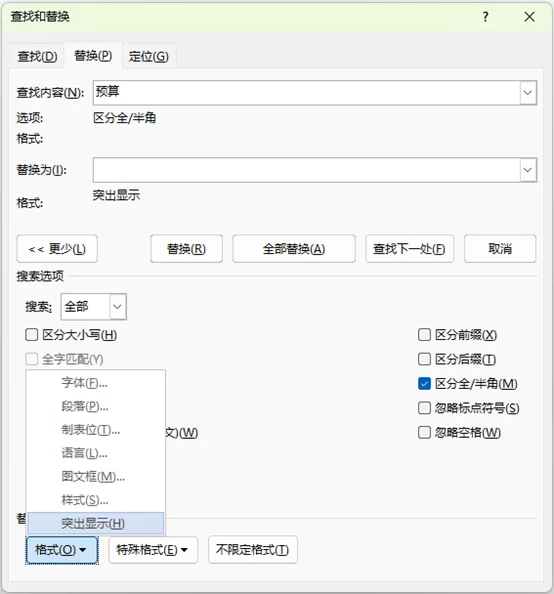
Task: Enable 区分前缀(X) checkbox
Action: click(424, 335)
